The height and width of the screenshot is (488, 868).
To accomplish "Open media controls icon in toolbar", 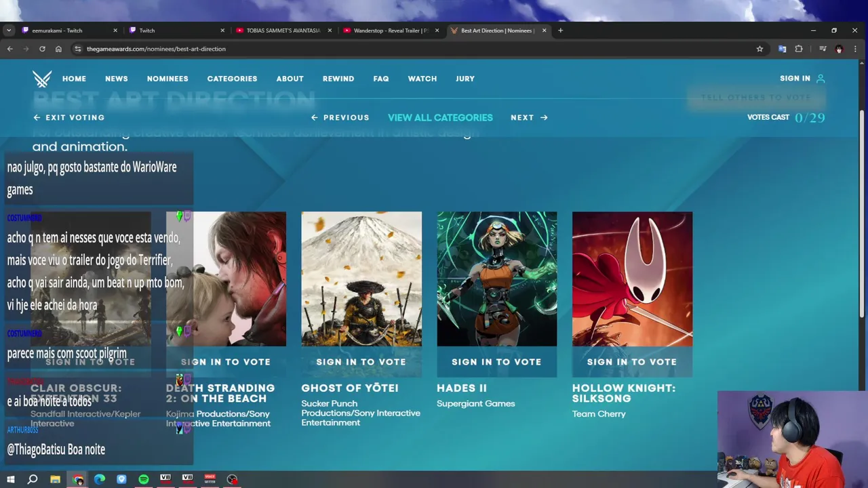I will click(823, 49).
